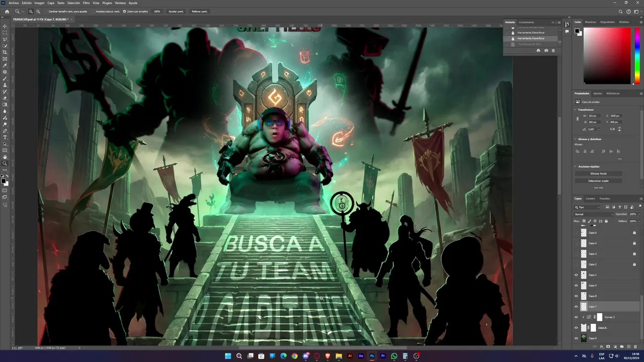The height and width of the screenshot is (362, 644).
Task: Click the Ajustar pant. button
Action: [x=176, y=11]
